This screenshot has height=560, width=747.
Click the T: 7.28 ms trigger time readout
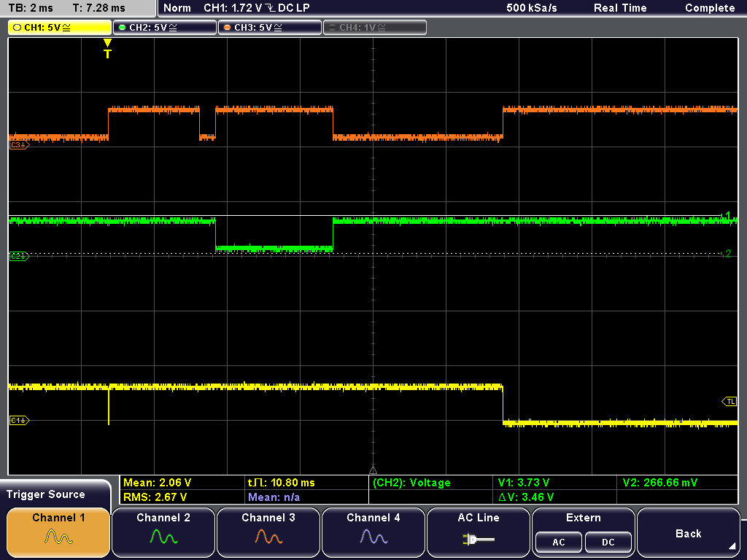(98, 7)
